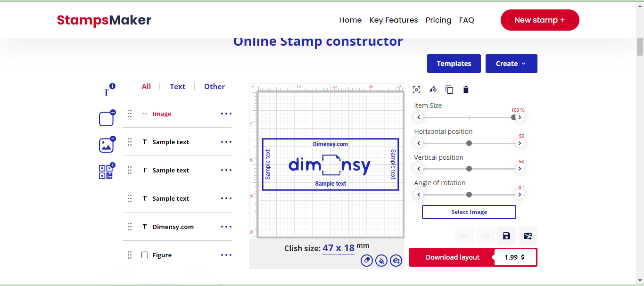This screenshot has height=286, width=644.
Task: Switch to the Text tab
Action: [x=178, y=87]
